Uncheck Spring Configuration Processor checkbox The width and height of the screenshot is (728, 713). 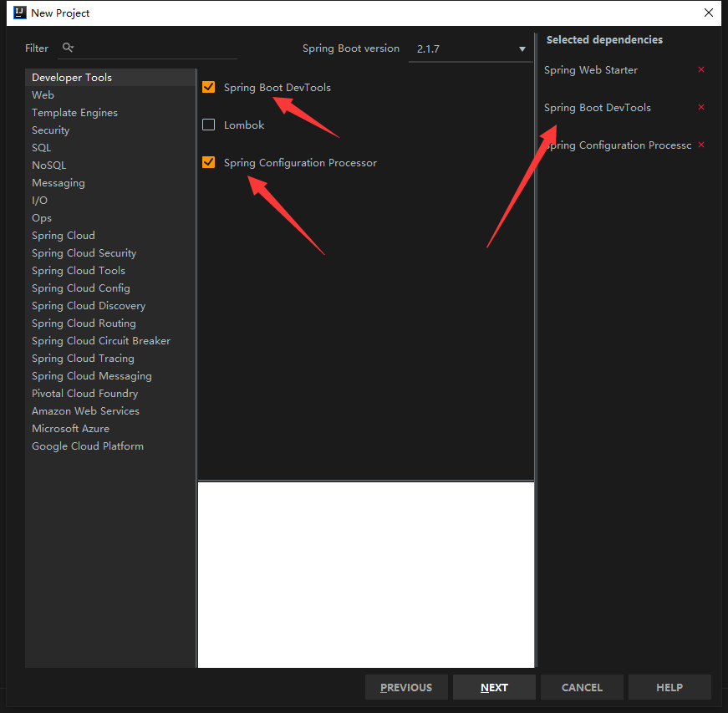[208, 162]
